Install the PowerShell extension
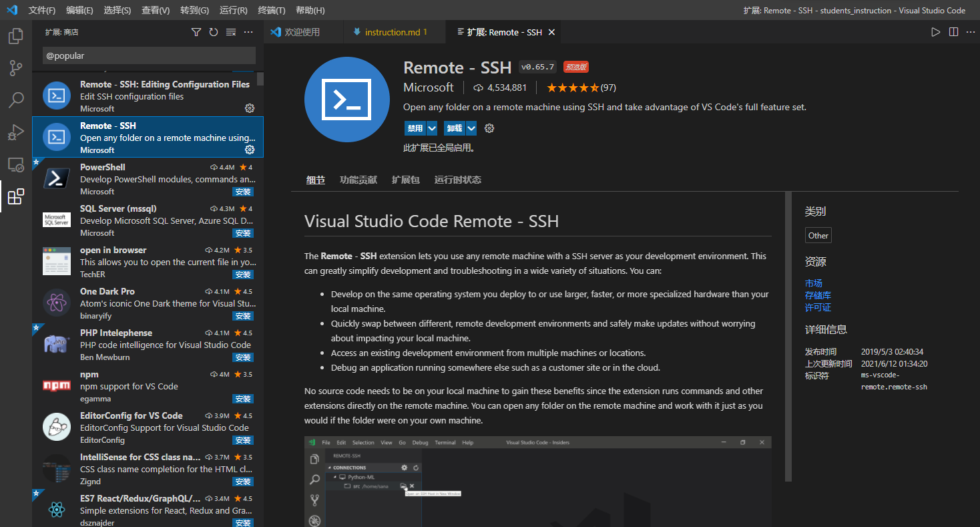Viewport: 980px width, 527px height. (x=243, y=192)
